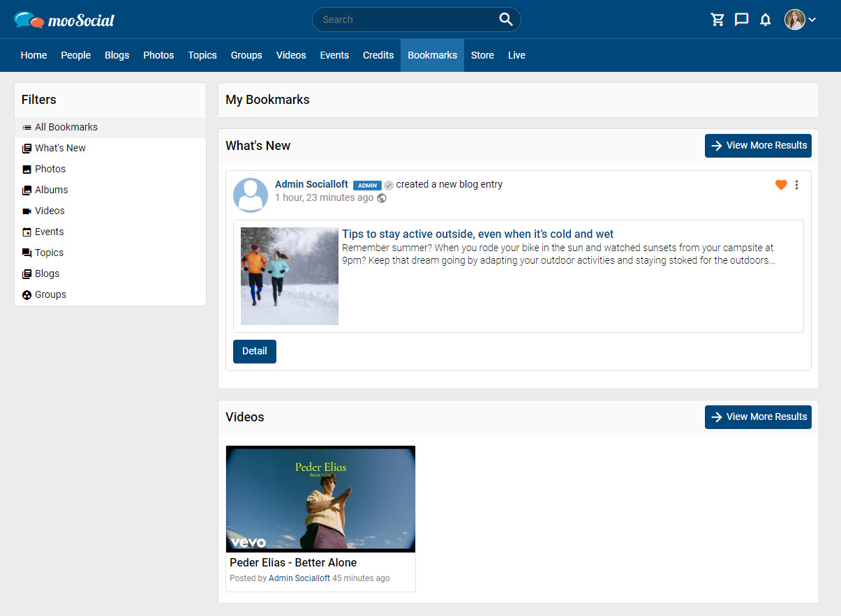Filter bookmarks by Videos in sidebar
This screenshot has height=616, width=841.
coord(110,211)
